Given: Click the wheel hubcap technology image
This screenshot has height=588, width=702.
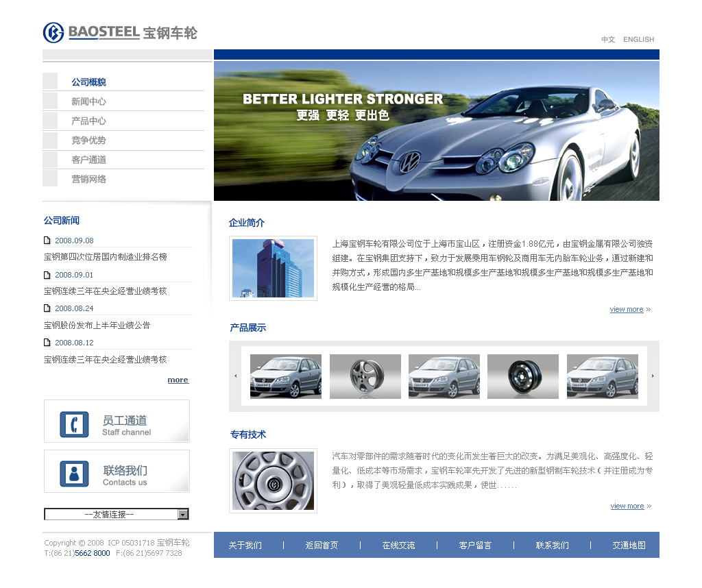Looking at the screenshot, I should 273,480.
